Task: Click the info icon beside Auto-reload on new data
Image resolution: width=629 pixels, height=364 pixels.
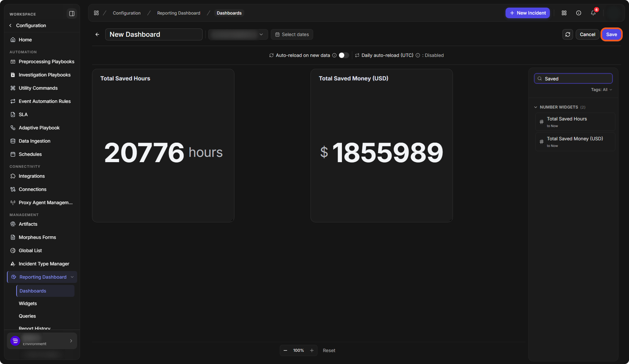Action: point(334,55)
